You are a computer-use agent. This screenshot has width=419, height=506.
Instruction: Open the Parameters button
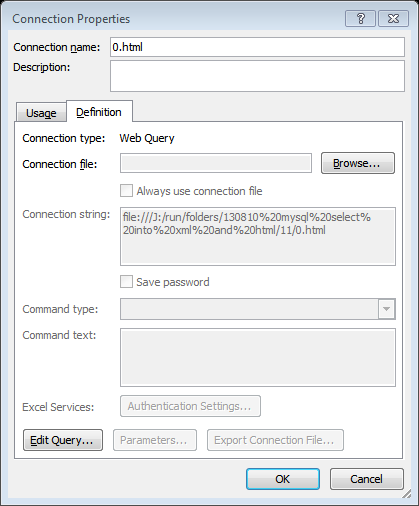[x=155, y=440]
